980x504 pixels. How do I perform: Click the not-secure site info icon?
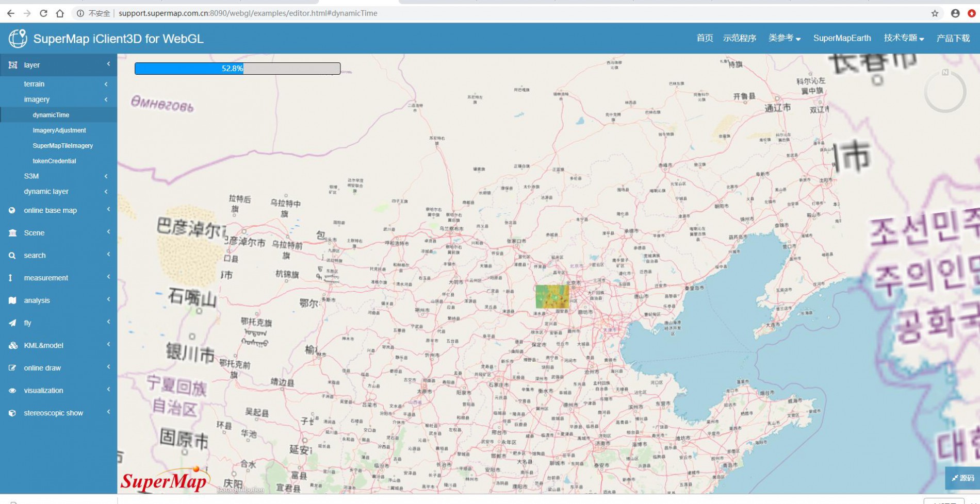80,13
